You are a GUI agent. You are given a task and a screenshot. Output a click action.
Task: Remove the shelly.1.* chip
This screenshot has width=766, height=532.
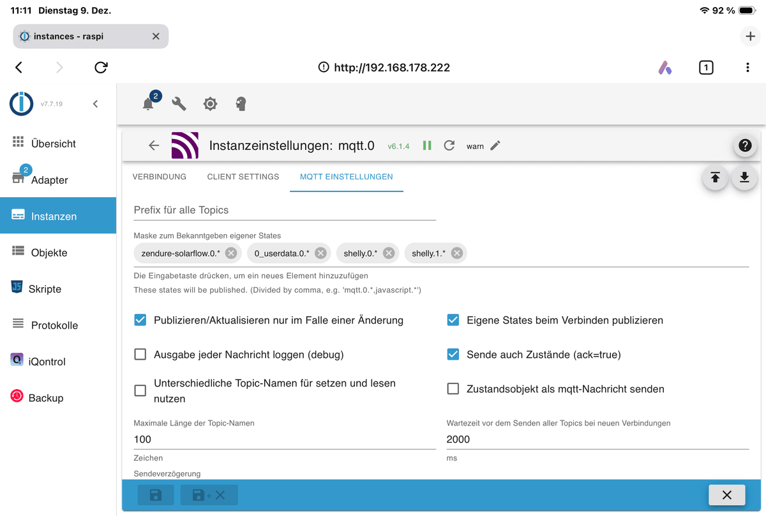(x=457, y=253)
